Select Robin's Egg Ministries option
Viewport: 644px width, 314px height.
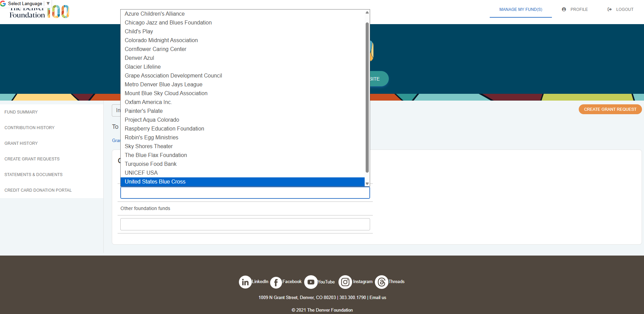(243, 138)
